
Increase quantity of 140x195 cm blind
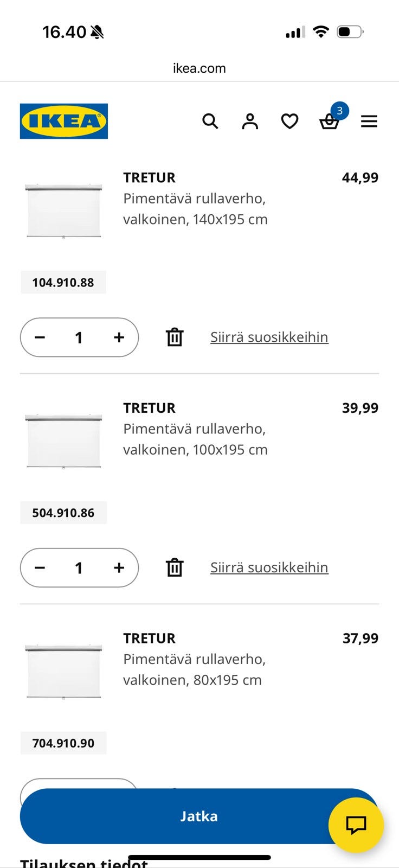[119, 337]
